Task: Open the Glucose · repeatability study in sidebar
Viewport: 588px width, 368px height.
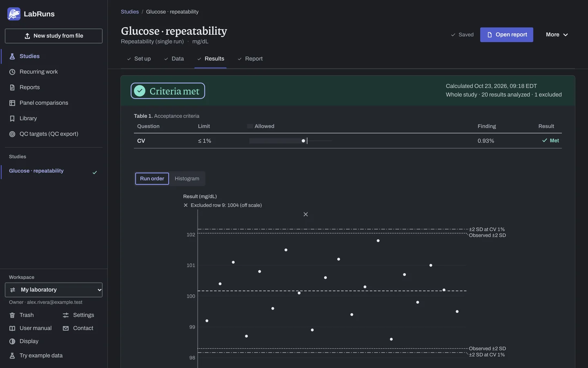Action: (53, 171)
